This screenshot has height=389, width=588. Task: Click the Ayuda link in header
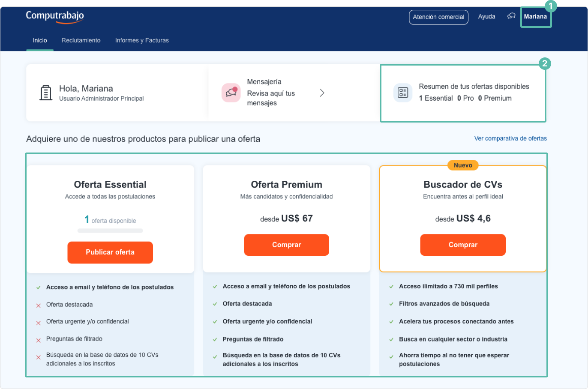(486, 17)
